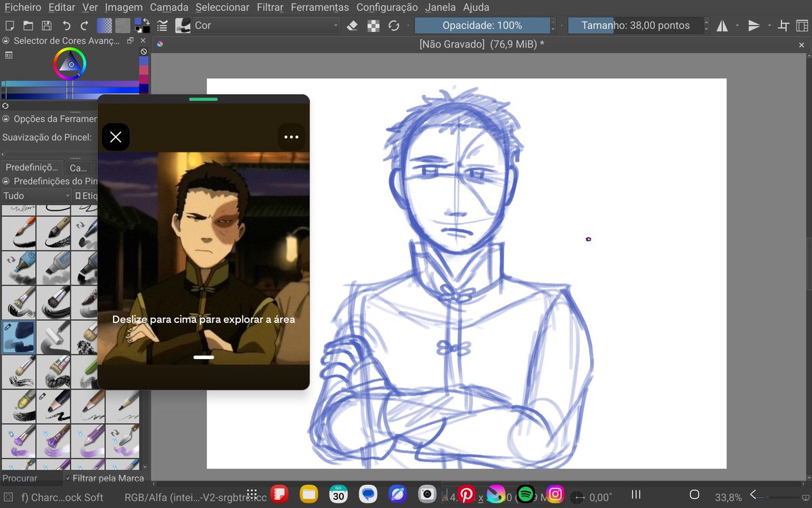Open an existing file with the folder icon
This screenshot has width=812, height=508.
pos(28,26)
